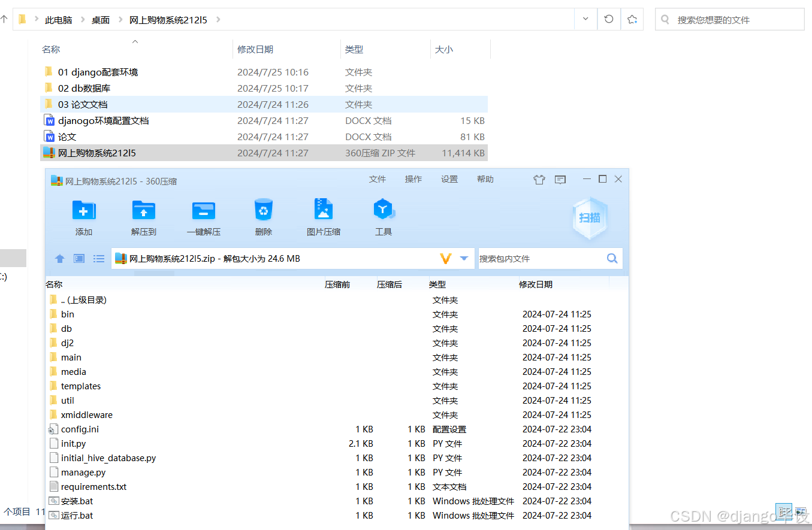
Task: Switch to list view mode in 360压缩
Action: pos(99,259)
